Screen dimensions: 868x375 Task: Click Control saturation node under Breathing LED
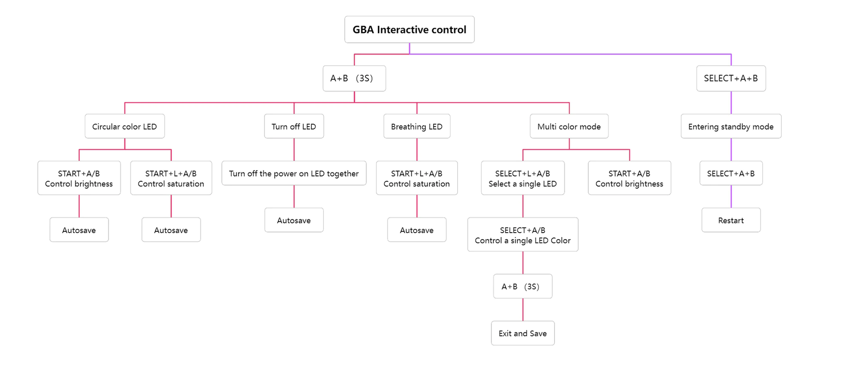coord(417,178)
